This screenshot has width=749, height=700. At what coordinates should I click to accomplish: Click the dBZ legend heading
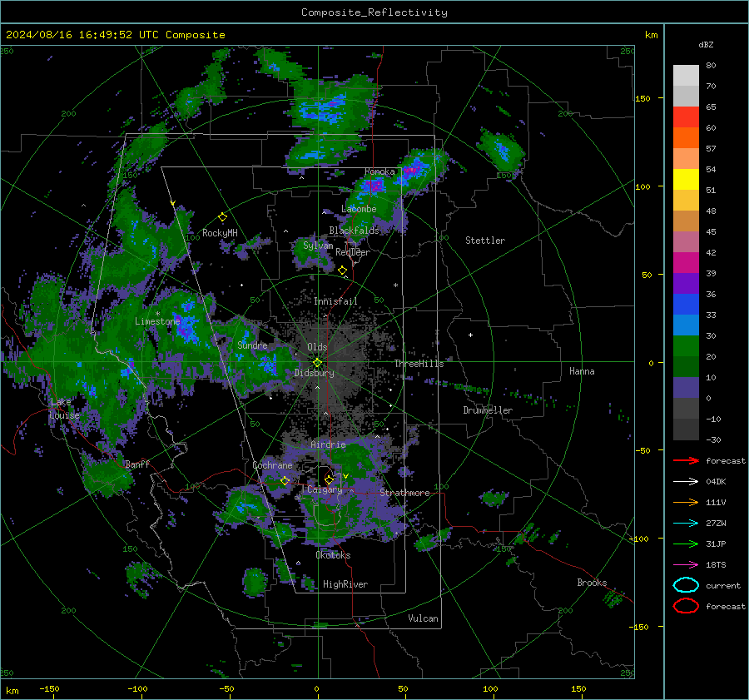[706, 45]
